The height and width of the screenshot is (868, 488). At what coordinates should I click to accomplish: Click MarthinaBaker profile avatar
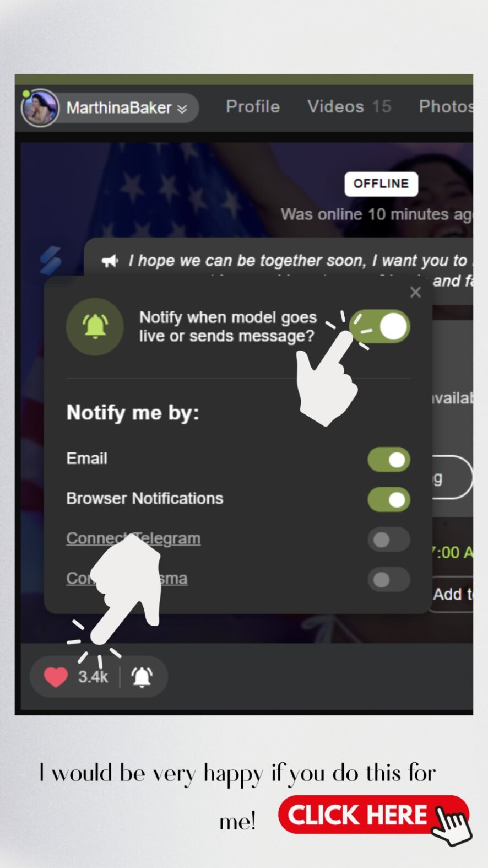click(x=40, y=107)
